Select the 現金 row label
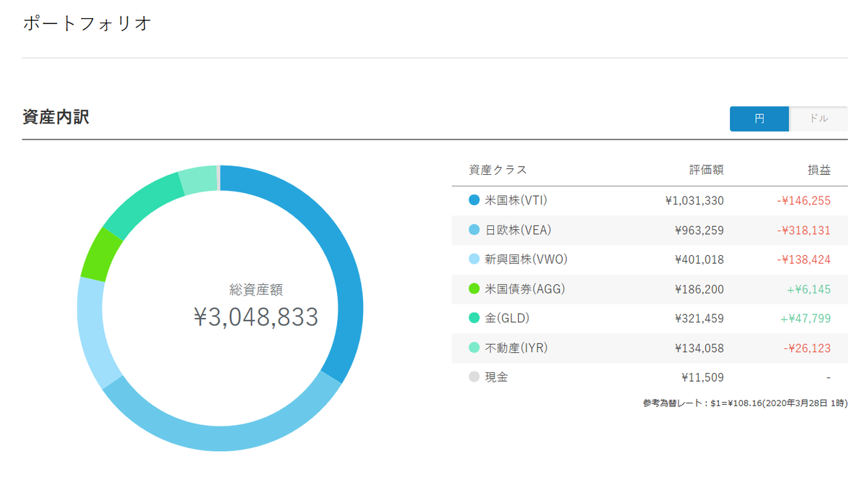Image resolution: width=868 pixels, height=485 pixels. tap(496, 377)
